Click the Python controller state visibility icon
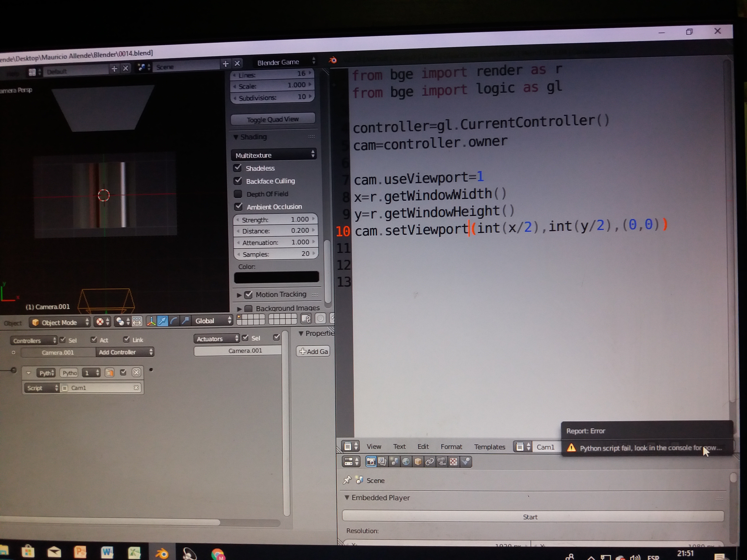747x560 pixels. pos(109,373)
